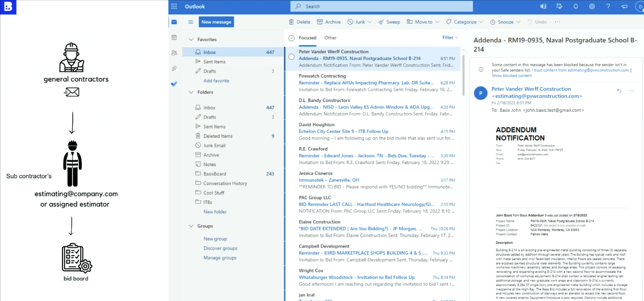
Task: Expand the Junk dropdown arrow
Action: click(370, 22)
